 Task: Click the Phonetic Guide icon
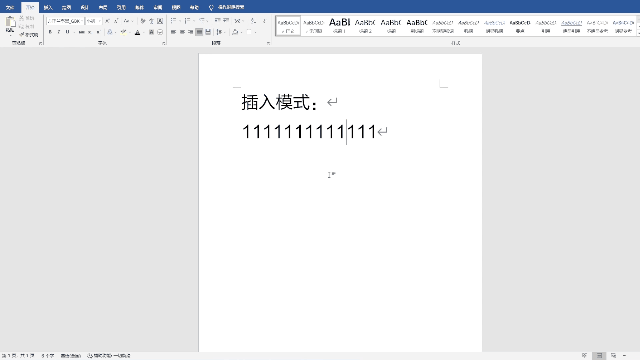tap(151, 21)
